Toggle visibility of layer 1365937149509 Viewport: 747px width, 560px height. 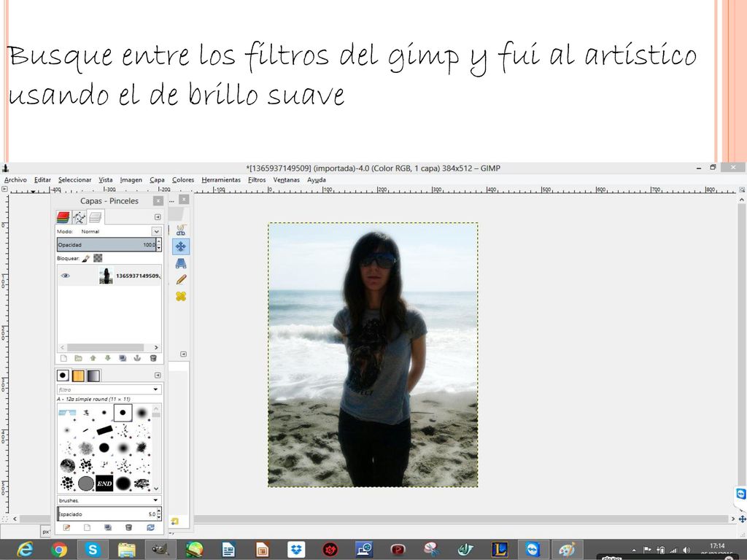pos(65,276)
